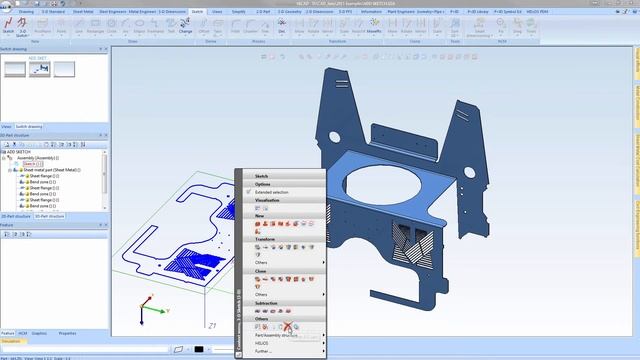Apply the Fillet process tool

tap(236, 26)
